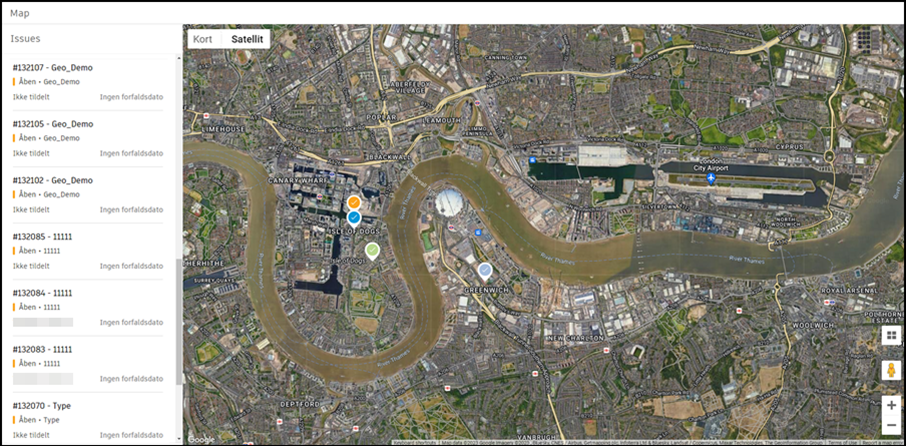Zoom in with the plus button
This screenshot has height=446, width=906.
point(891,406)
